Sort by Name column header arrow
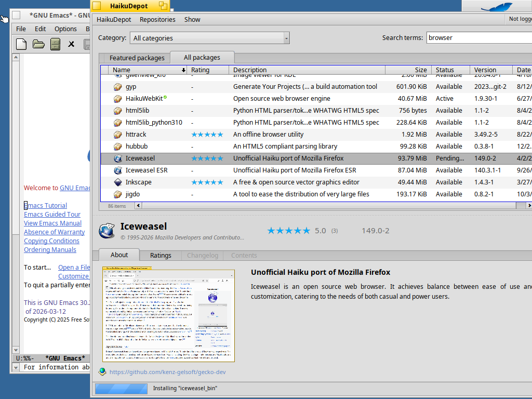Screen dimensions: 532x399 [x=183, y=70]
